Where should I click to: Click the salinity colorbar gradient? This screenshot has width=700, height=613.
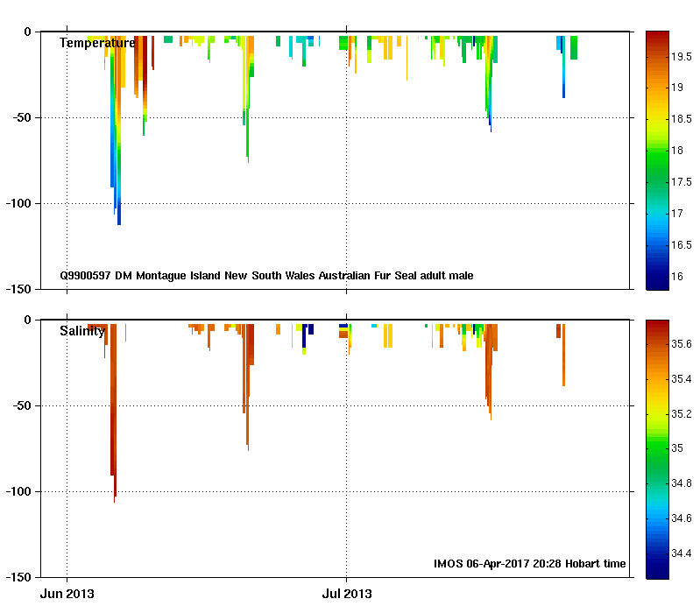click(x=658, y=449)
